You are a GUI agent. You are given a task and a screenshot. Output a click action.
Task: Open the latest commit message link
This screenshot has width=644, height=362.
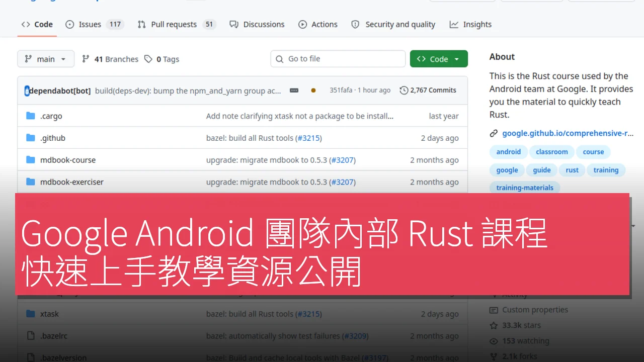[188, 90]
